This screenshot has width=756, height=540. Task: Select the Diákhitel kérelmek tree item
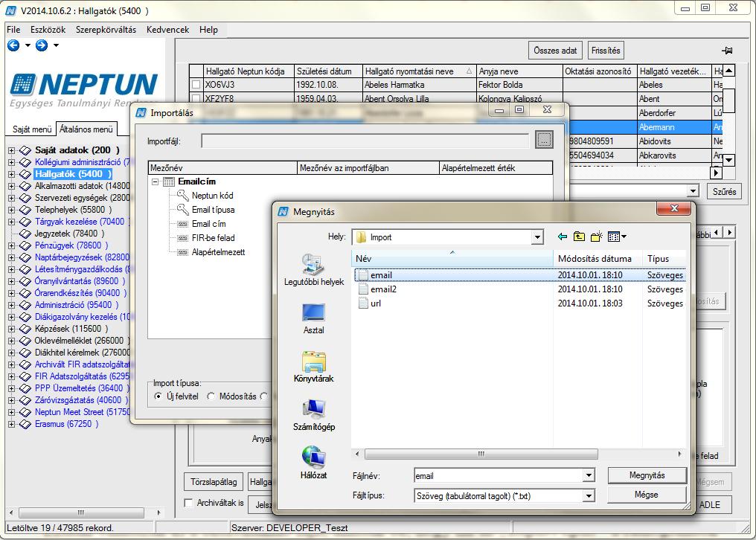[82, 353]
